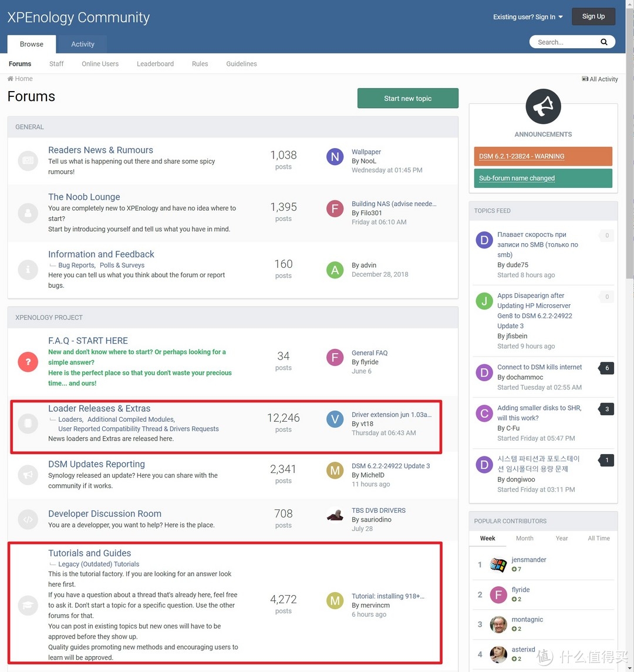Click Developer Discussion Room code icon
Screen dimensions: 634x672
point(28,519)
